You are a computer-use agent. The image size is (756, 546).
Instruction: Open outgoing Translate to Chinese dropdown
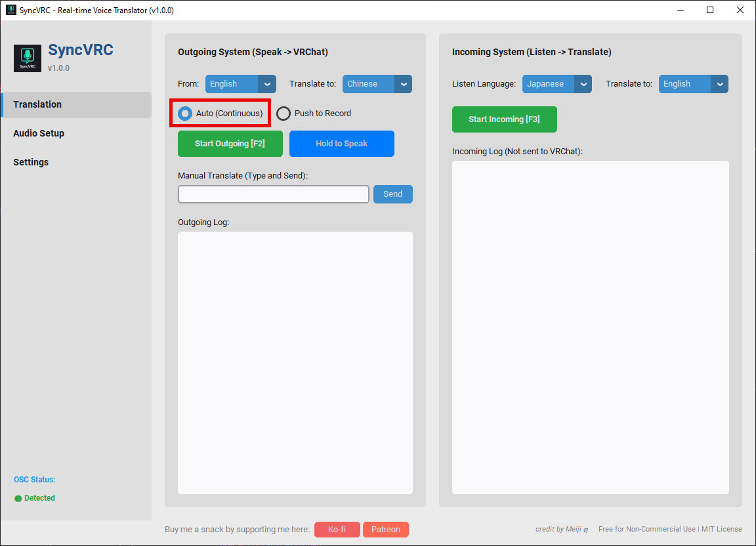[377, 84]
